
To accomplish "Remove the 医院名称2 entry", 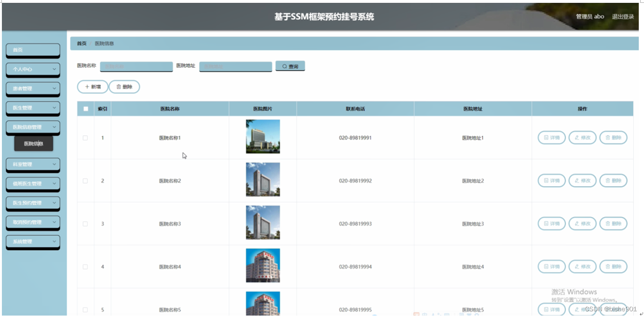I will click(613, 181).
